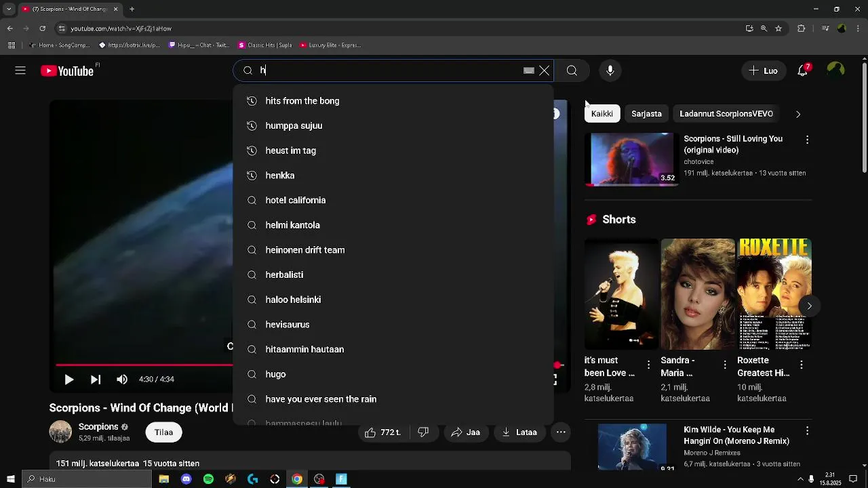The image size is (868, 488).
Task: Select suggestion "heust im tag"
Action: pos(393,150)
